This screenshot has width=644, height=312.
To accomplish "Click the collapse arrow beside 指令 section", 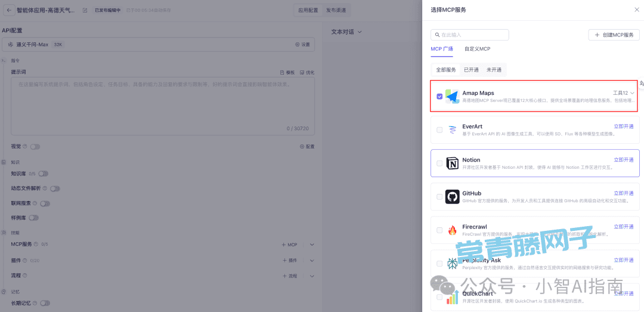I will pos(4,60).
